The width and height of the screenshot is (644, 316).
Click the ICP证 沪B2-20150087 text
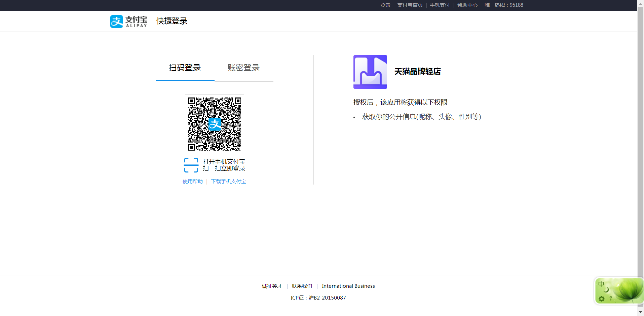[x=318, y=298]
